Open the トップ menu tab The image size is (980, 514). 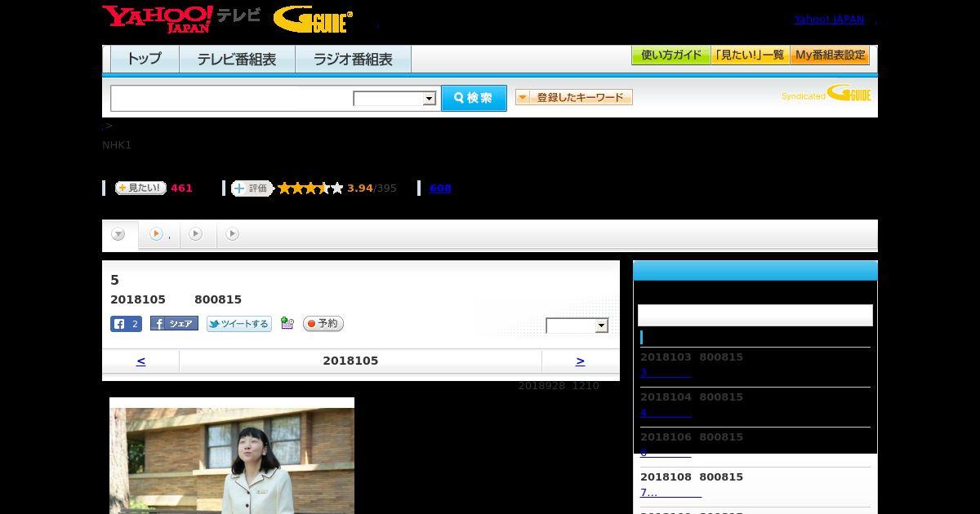pos(145,60)
